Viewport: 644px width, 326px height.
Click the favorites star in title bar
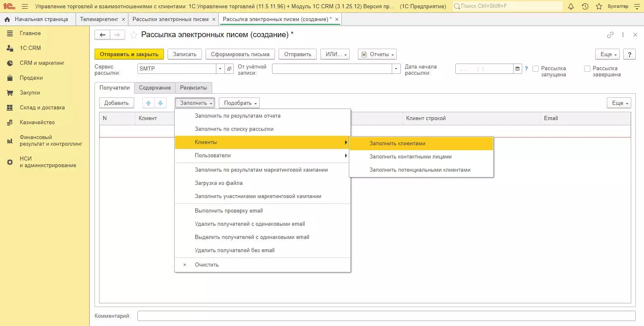pyautogui.click(x=599, y=6)
